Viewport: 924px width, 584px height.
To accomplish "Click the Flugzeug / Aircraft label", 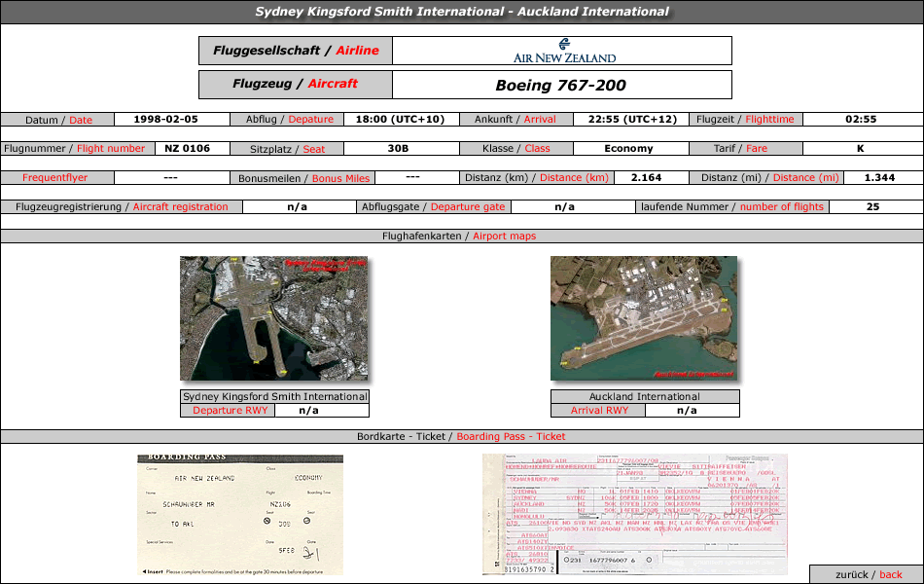I will click(296, 85).
